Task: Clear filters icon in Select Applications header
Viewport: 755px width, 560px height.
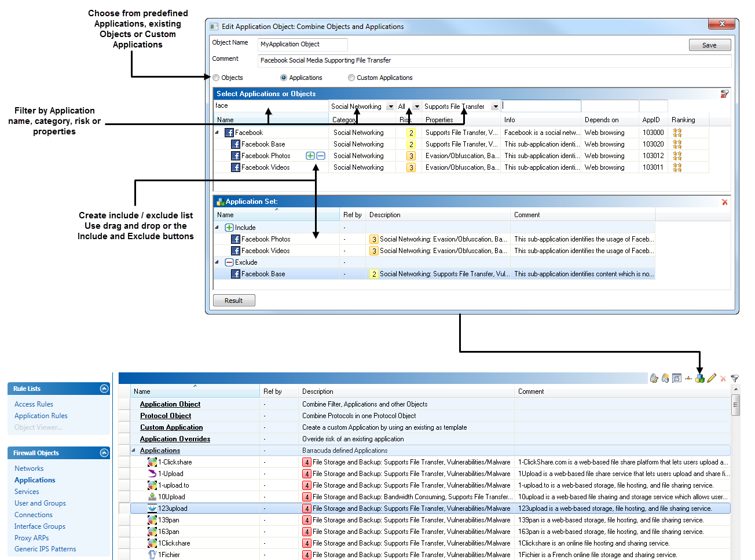Action: pos(724,94)
